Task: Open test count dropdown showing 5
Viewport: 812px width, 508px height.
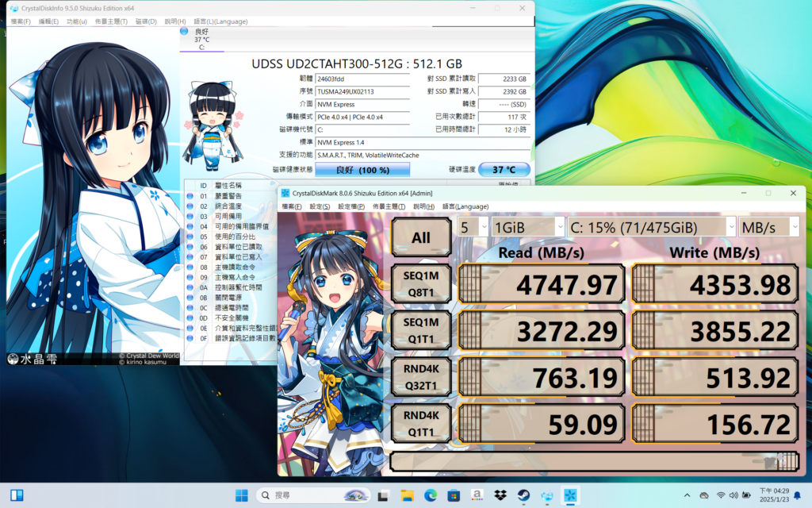Action: pos(473,227)
